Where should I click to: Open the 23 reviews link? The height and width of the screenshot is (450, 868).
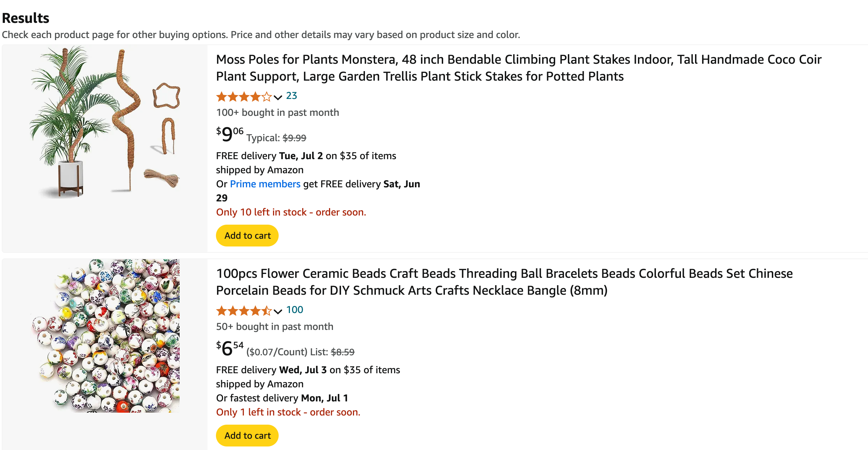point(291,96)
